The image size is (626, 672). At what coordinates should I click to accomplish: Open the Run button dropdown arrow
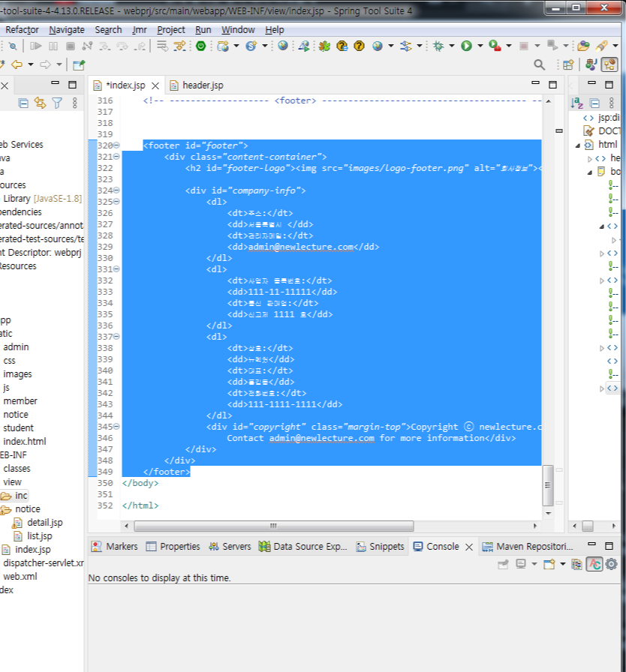(480, 46)
